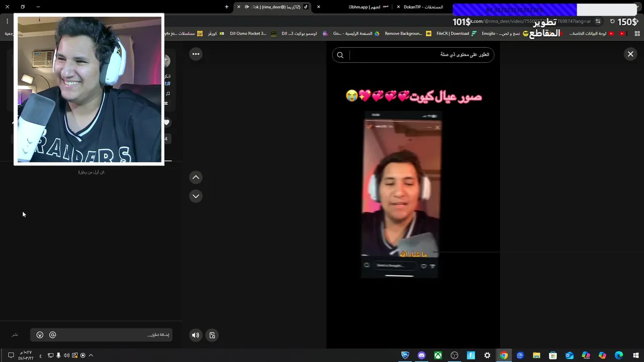The image size is (644, 362).
Task: Switch to Google Chrome in taskbar
Action: (x=504, y=355)
